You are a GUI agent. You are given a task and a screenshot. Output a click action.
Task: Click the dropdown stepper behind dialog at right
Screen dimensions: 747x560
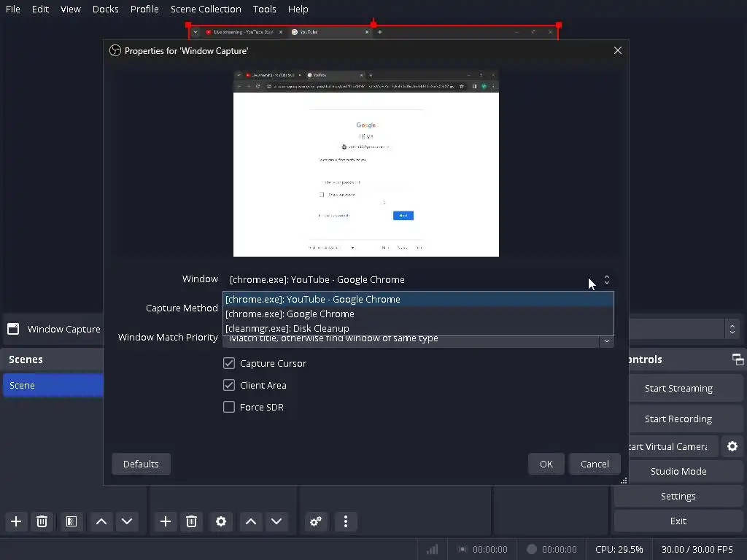point(732,329)
